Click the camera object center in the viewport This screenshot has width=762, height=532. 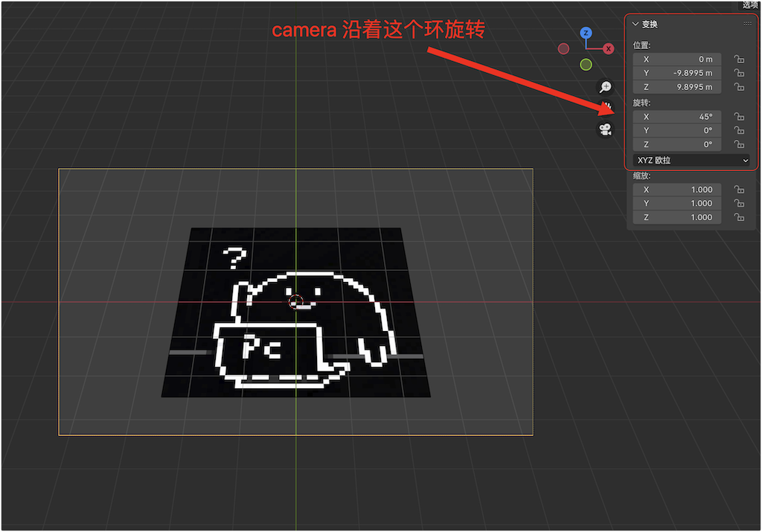(296, 301)
